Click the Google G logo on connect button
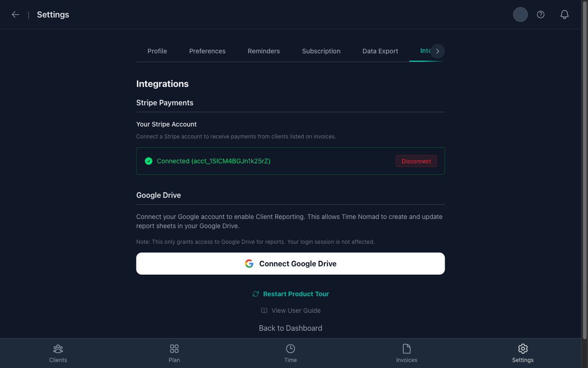The height and width of the screenshot is (368, 588). (x=249, y=263)
